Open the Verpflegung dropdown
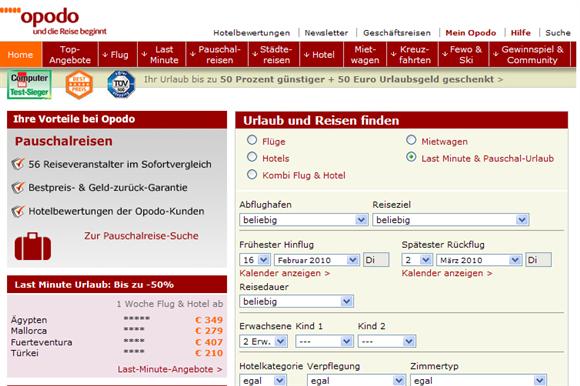 point(356,380)
